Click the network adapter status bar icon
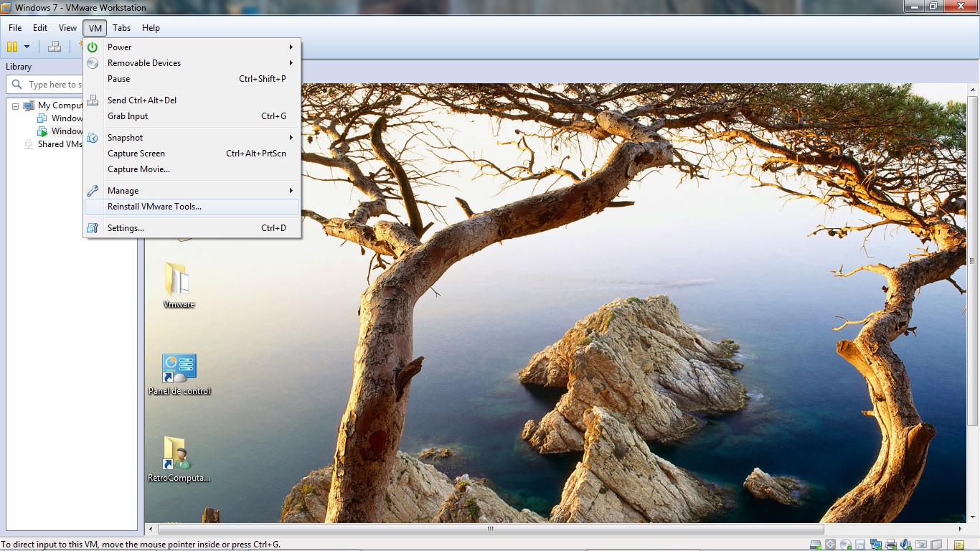The height and width of the screenshot is (551, 980). click(x=876, y=545)
